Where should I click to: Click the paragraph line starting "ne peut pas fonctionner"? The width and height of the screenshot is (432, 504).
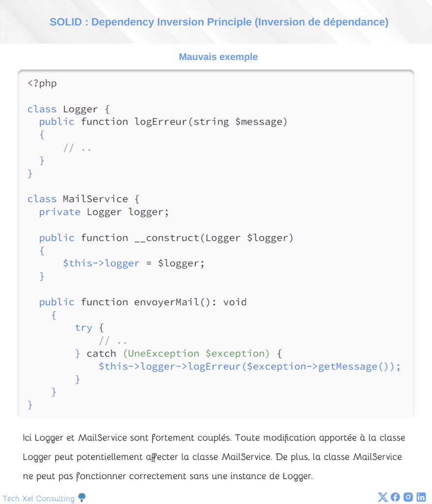point(168,476)
